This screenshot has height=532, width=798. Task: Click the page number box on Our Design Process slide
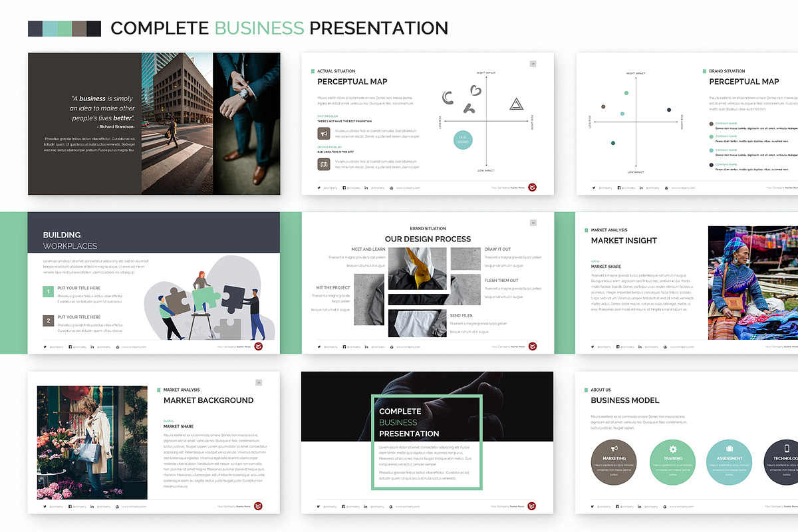click(533, 223)
